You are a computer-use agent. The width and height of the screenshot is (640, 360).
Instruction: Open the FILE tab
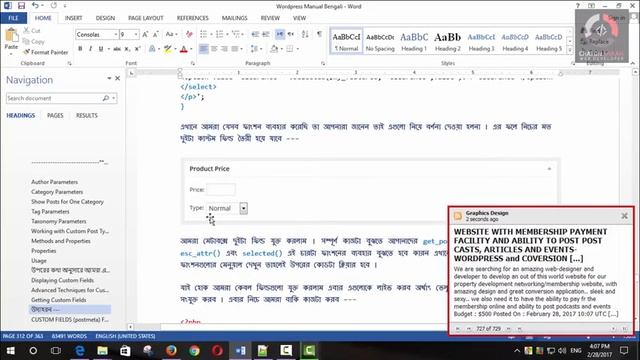pos(13,18)
